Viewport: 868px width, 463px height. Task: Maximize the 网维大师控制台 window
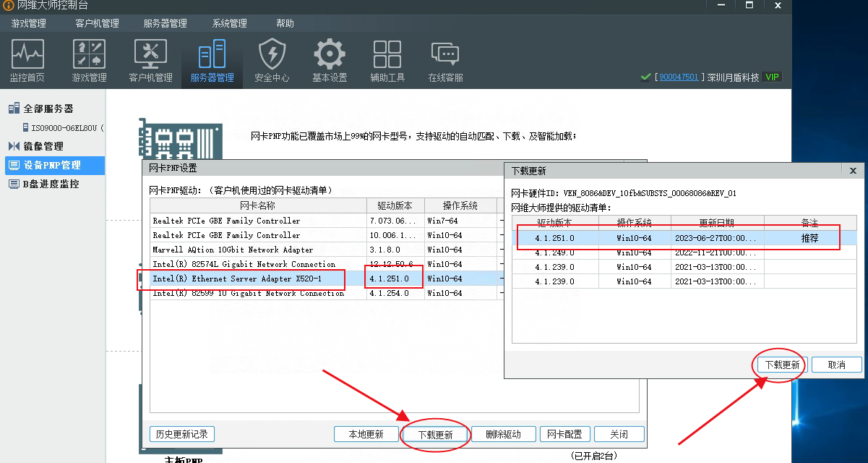coord(749,5)
